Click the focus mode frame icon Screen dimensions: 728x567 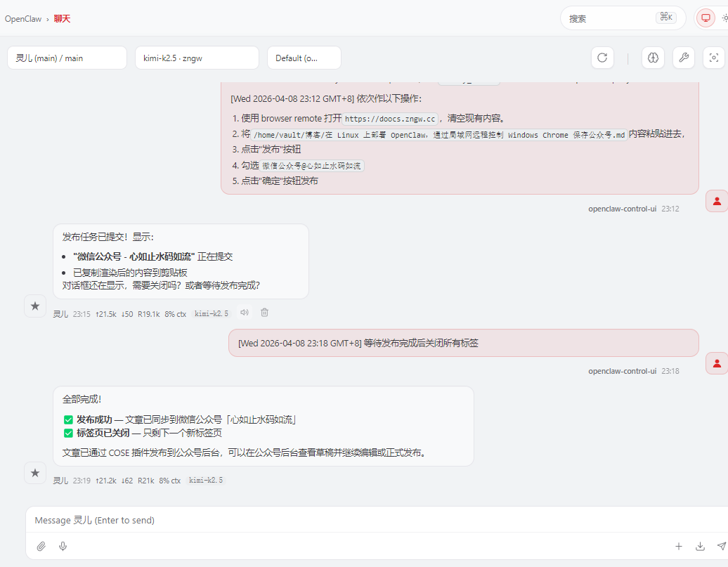point(714,58)
